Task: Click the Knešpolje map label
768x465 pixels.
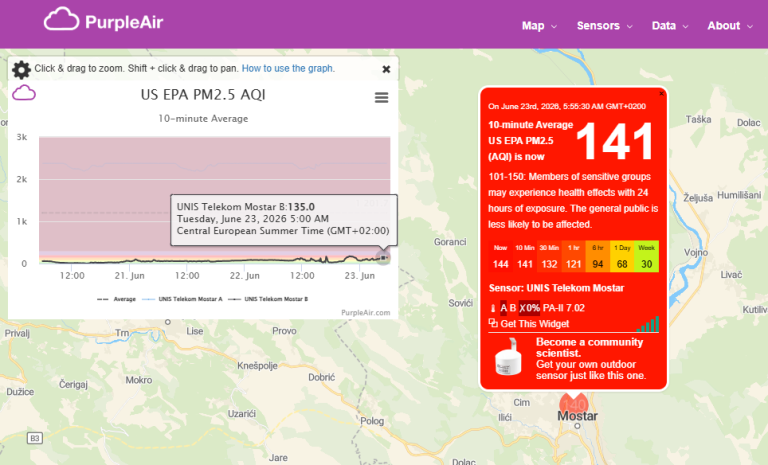Action: 257,366
